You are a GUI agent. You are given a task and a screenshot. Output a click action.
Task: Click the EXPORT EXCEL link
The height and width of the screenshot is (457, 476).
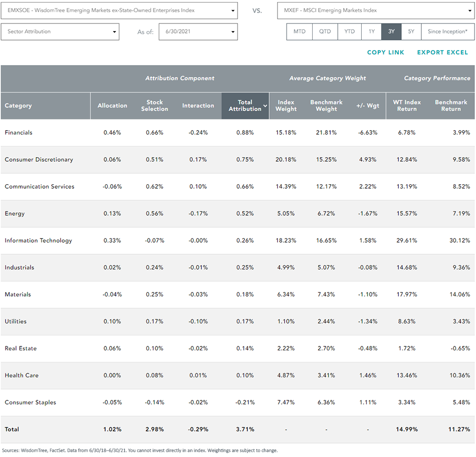point(442,53)
